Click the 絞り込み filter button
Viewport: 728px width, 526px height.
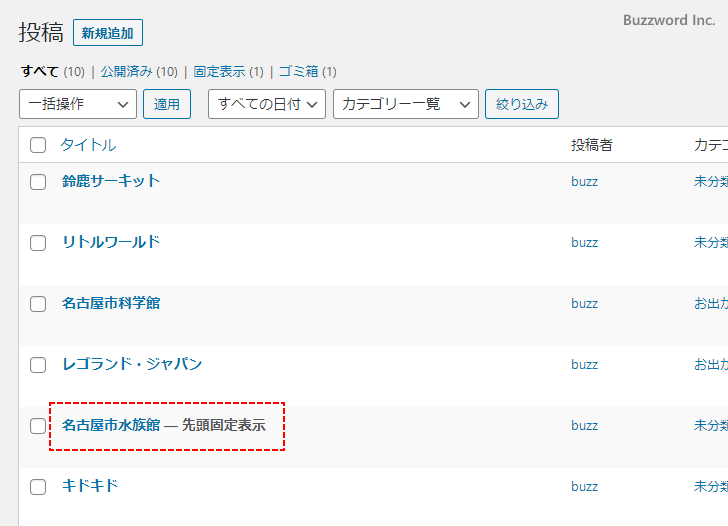point(521,104)
